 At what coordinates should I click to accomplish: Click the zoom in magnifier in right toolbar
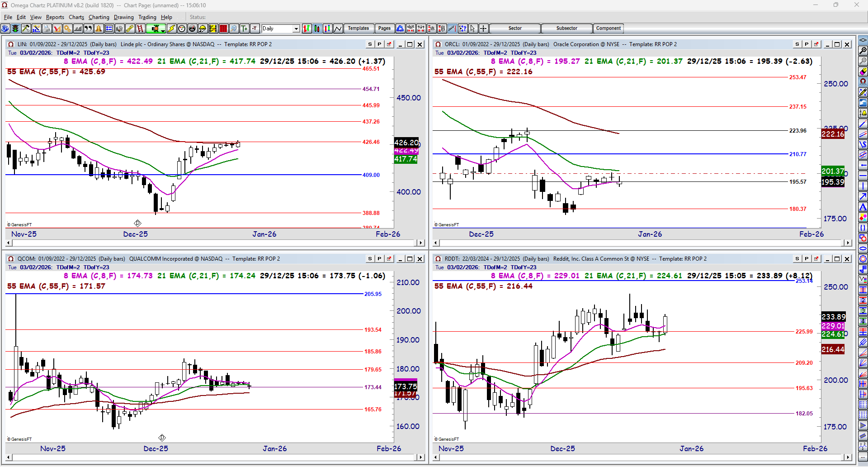(863, 51)
